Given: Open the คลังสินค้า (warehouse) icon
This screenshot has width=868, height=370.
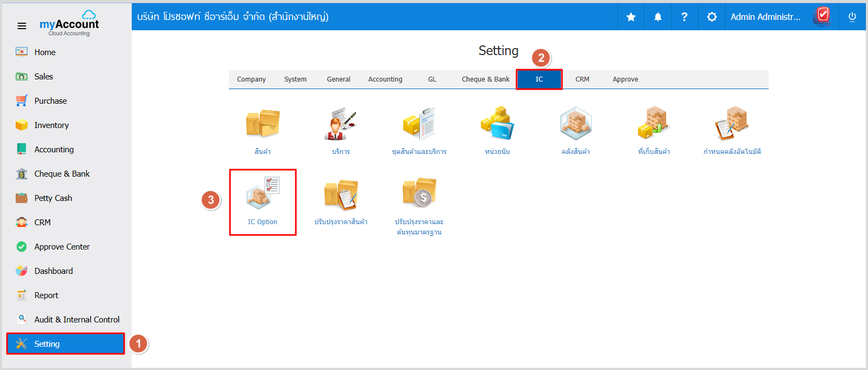Looking at the screenshot, I should 575,130.
